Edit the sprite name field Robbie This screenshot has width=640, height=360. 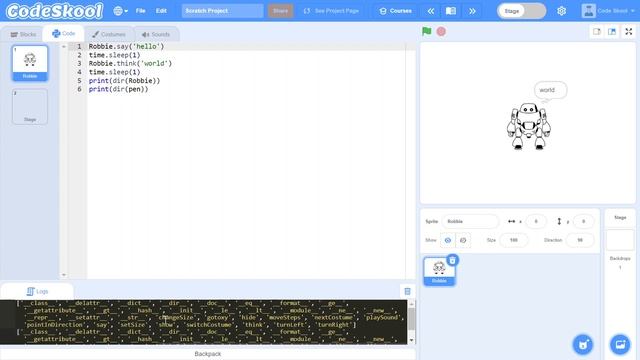point(470,221)
